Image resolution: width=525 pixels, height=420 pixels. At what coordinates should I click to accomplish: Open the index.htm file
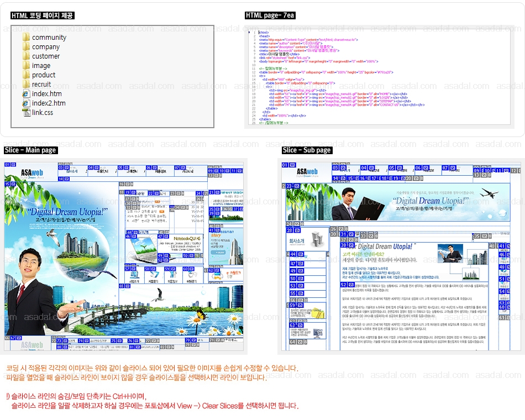coord(46,93)
